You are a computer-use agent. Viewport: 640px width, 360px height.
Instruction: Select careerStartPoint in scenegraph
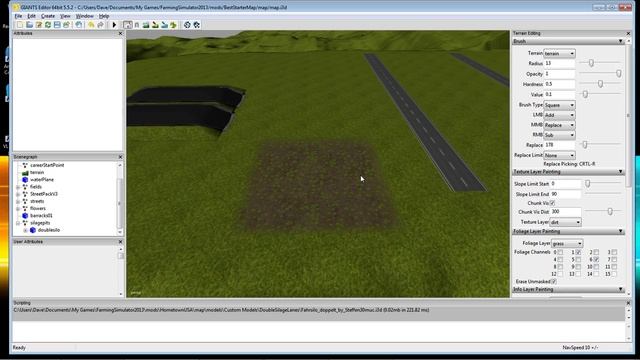coord(47,165)
